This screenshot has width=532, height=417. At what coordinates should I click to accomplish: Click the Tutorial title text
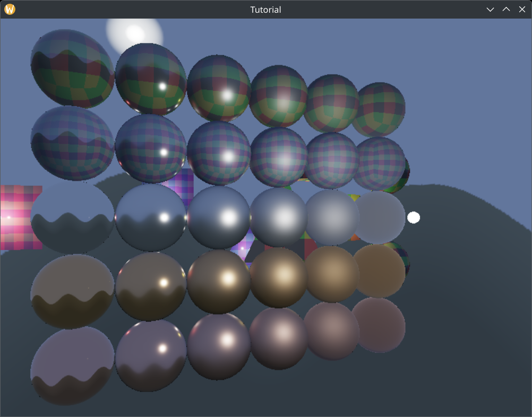[266, 9]
